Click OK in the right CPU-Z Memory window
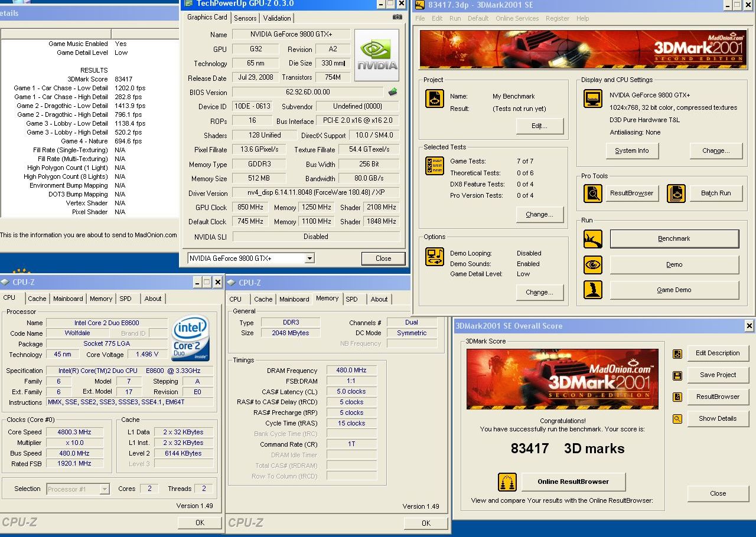Image resolution: width=756 pixels, height=537 pixels. (x=426, y=523)
